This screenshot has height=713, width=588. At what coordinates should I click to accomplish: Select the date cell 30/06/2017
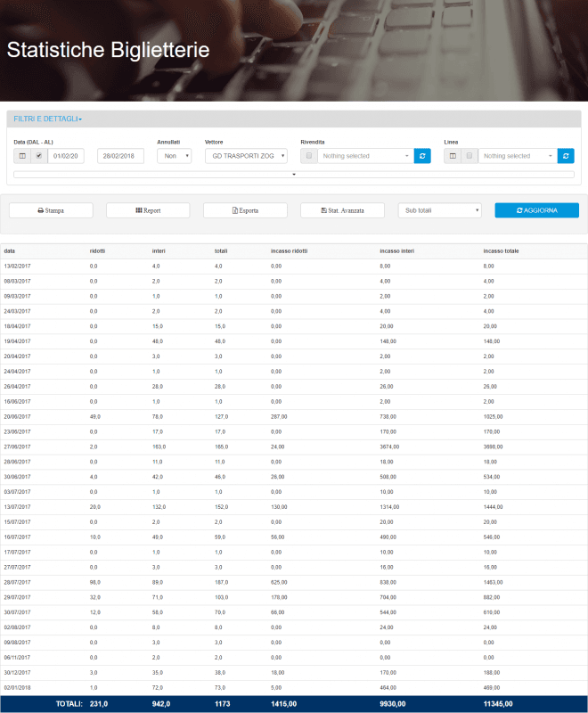(x=17, y=477)
